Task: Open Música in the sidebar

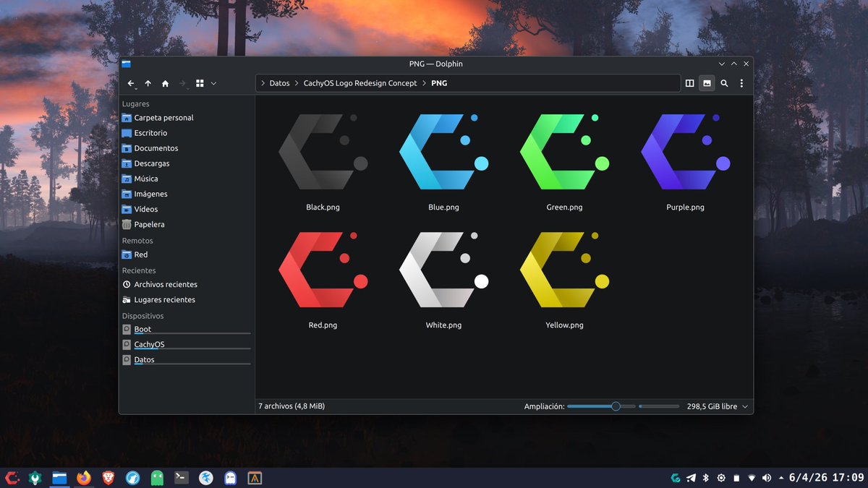Action: pyautogui.click(x=187, y=179)
